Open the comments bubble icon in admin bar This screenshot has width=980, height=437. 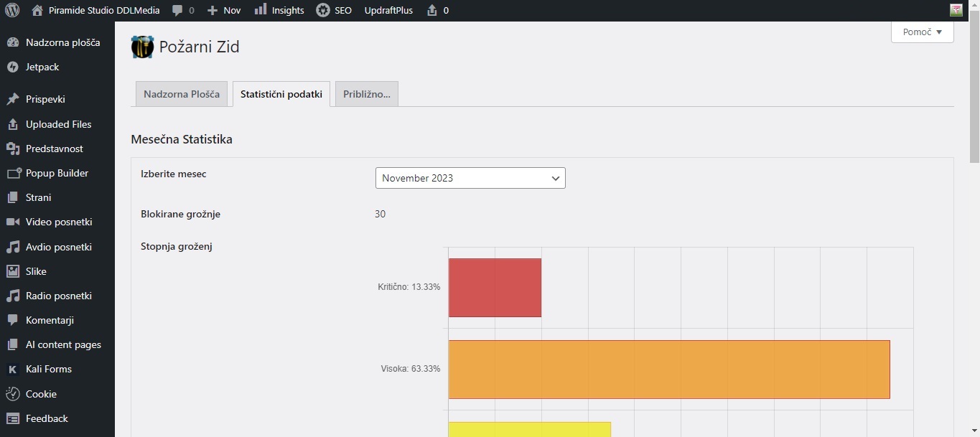(178, 11)
